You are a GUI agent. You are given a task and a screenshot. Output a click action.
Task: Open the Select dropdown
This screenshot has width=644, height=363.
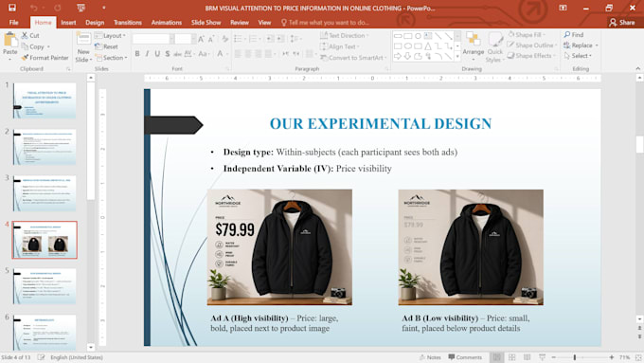(578, 56)
